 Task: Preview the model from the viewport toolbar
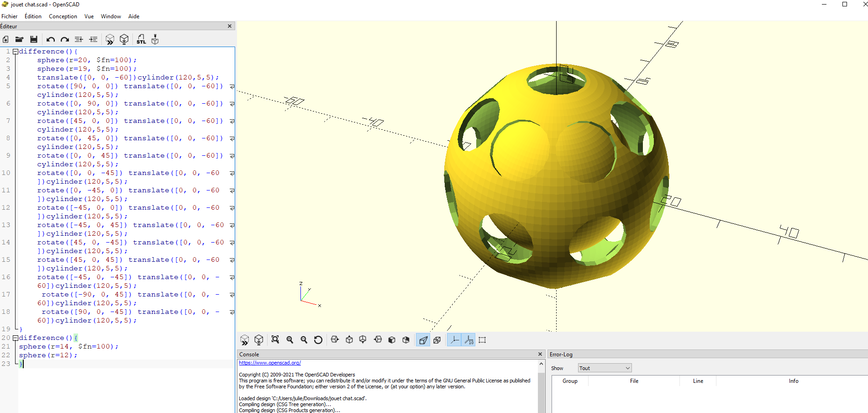pos(245,340)
